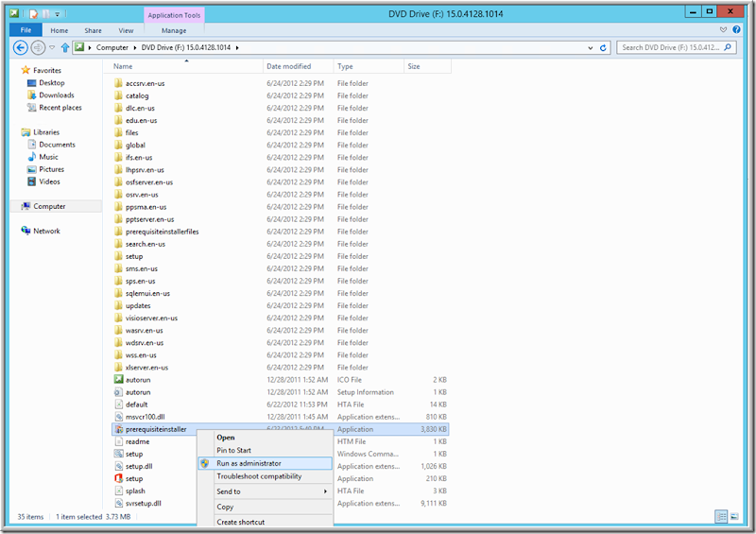This screenshot has height=534, width=756.
Task: Switch to Details view icon
Action: click(721, 517)
